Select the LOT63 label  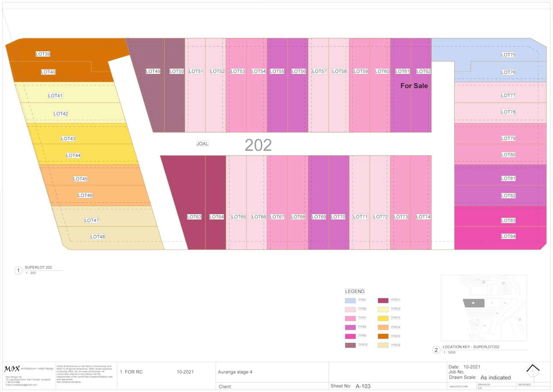(x=194, y=217)
